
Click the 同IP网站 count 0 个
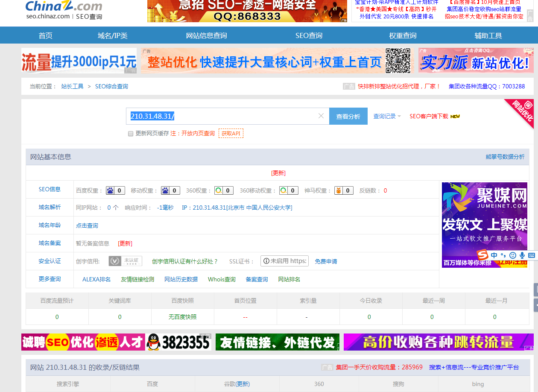113,208
